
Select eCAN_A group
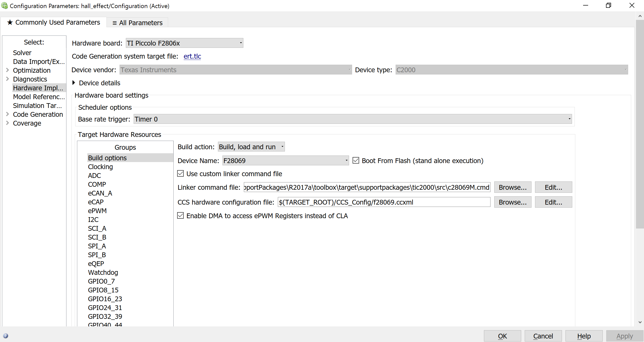pos(100,193)
